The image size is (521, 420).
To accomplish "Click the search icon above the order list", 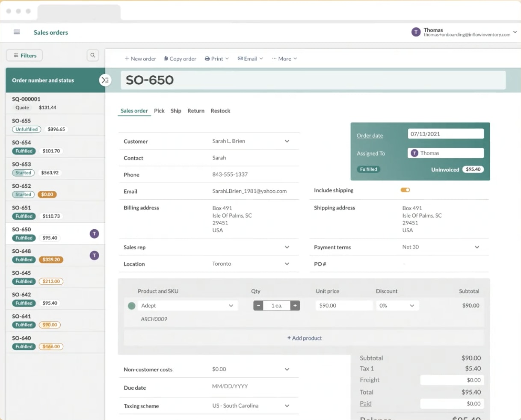I will coord(92,55).
